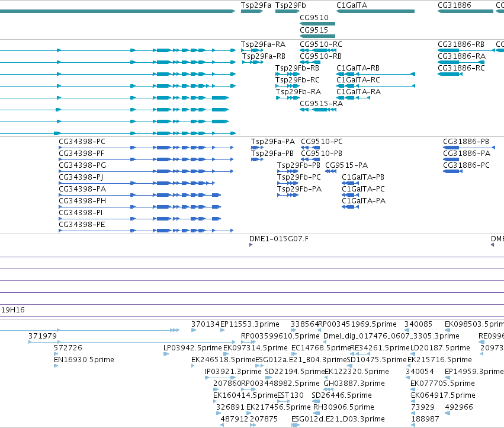Open transcript Tsp29Fa-RA
504x428 pixels.
[263, 44]
